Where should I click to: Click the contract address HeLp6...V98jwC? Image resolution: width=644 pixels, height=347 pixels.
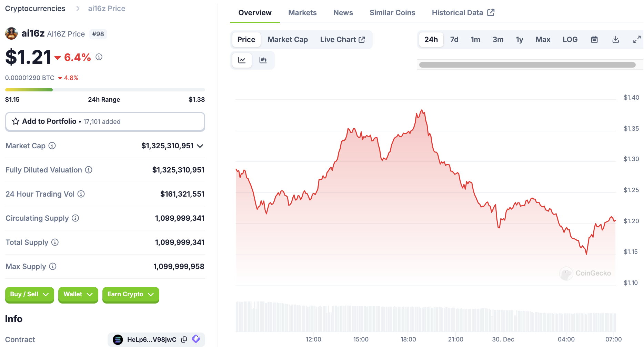coord(152,339)
